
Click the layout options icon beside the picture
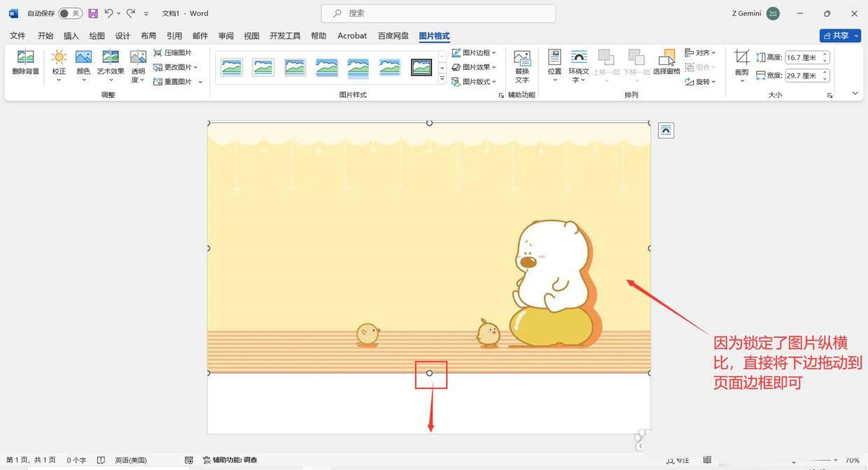[666, 130]
